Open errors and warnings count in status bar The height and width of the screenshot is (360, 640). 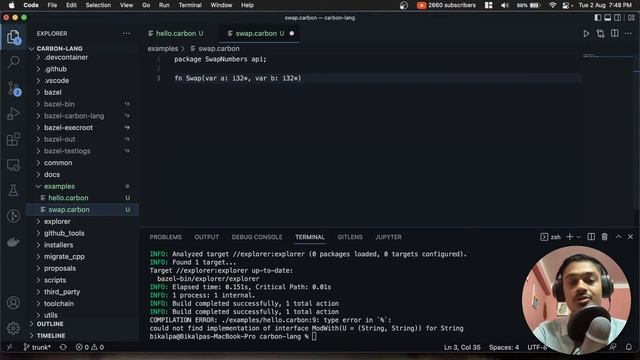point(90,347)
